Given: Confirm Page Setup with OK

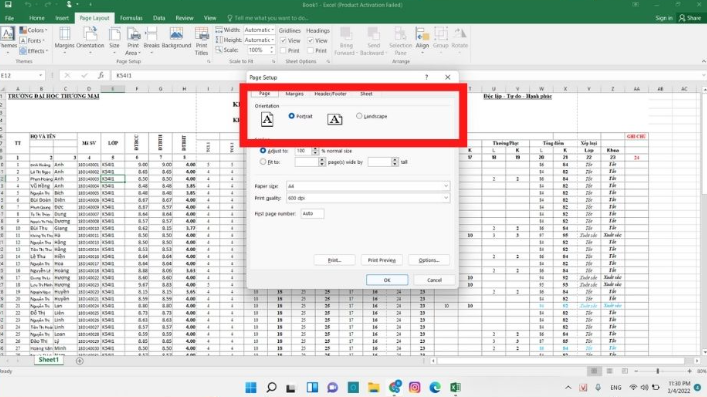Looking at the screenshot, I should tap(387, 280).
